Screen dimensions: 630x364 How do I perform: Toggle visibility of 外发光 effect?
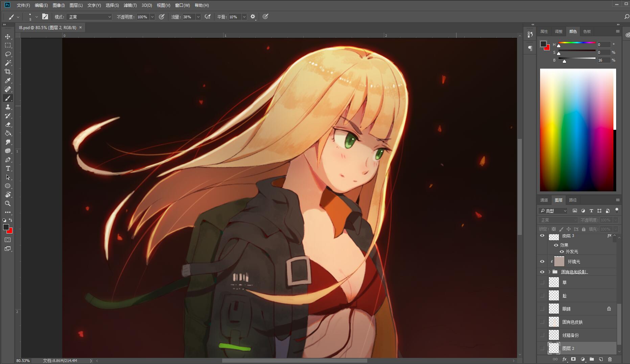pyautogui.click(x=562, y=252)
